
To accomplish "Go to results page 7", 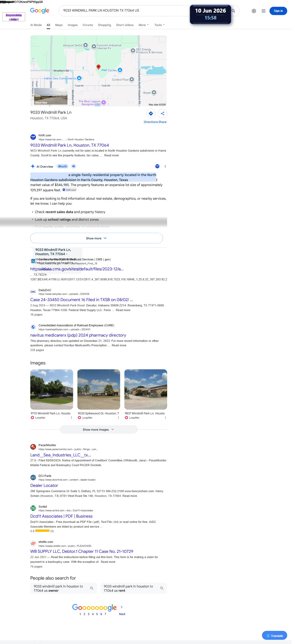I will pos(105,614).
